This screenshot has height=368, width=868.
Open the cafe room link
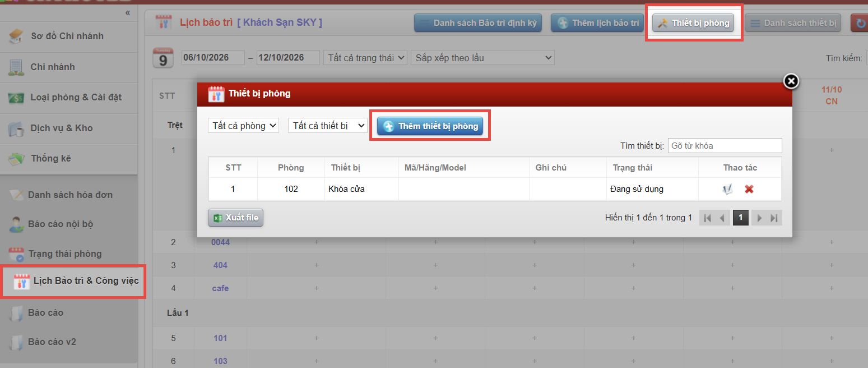[x=220, y=288]
